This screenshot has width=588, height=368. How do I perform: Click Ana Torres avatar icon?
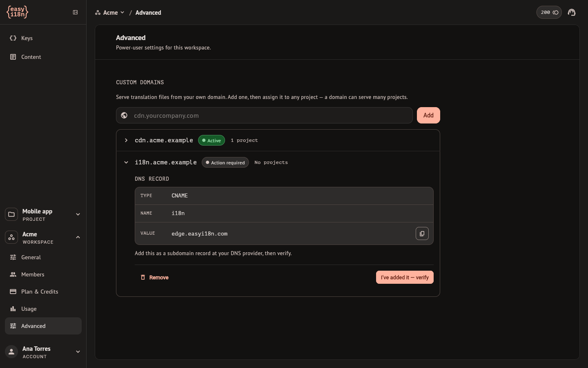[11, 352]
